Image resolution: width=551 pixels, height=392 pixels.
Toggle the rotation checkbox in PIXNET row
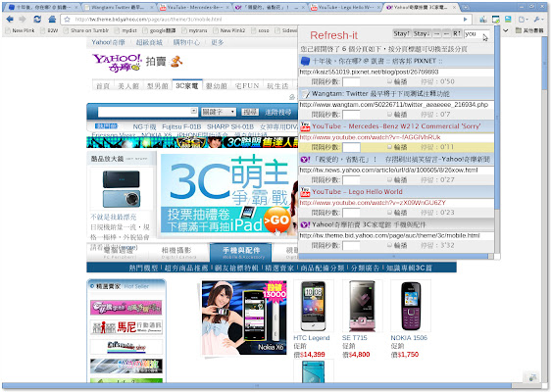pos(389,81)
